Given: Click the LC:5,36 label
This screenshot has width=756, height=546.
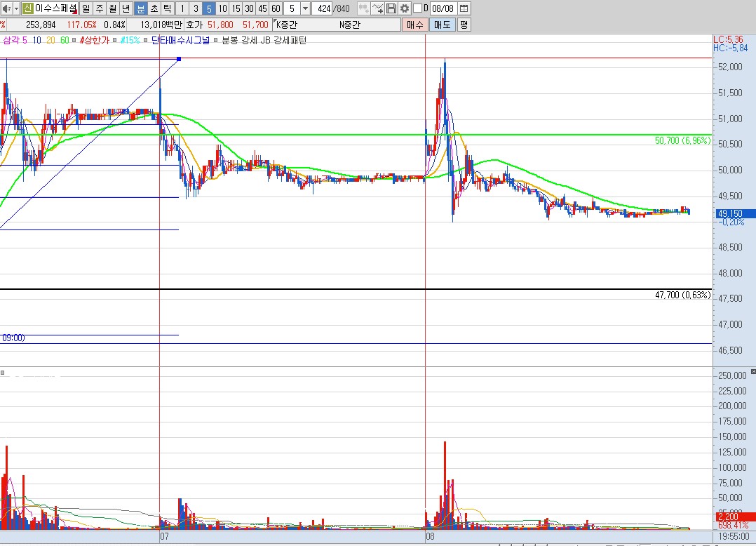Looking at the screenshot, I should pos(728,39).
